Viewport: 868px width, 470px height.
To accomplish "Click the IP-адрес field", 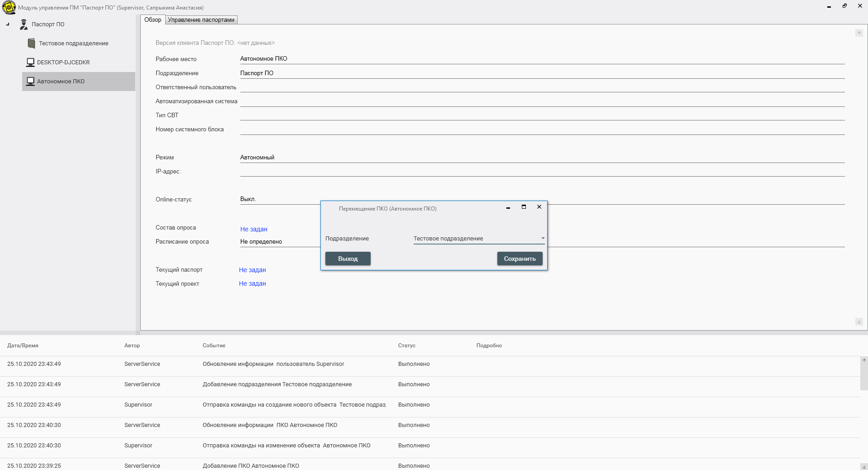I will point(542,172).
